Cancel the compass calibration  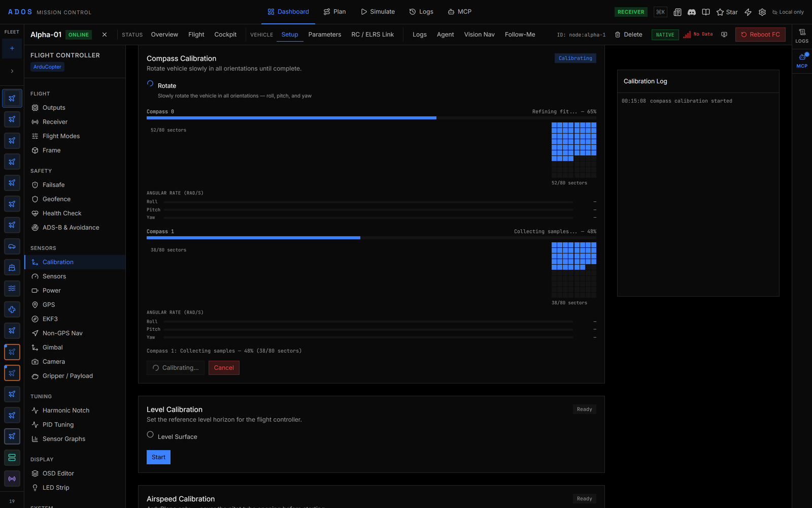(x=224, y=368)
